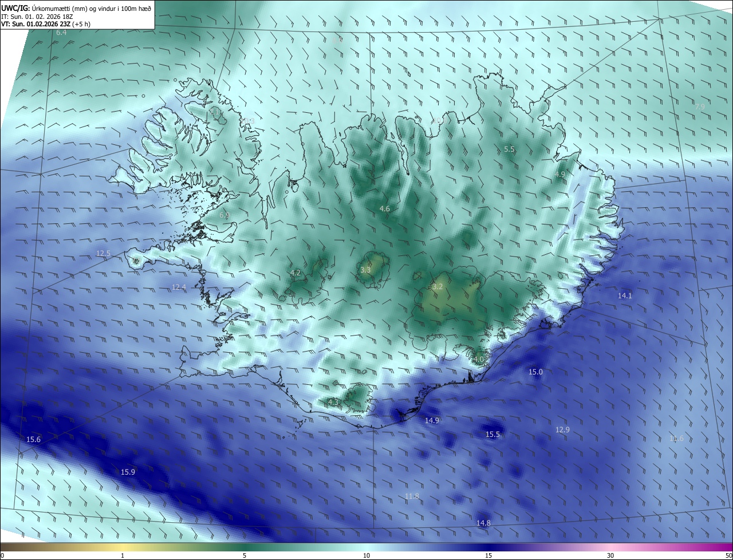Viewport: 733px width, 560px height.
Task: Click the colour scale tick labelled 50
Action: click(729, 555)
